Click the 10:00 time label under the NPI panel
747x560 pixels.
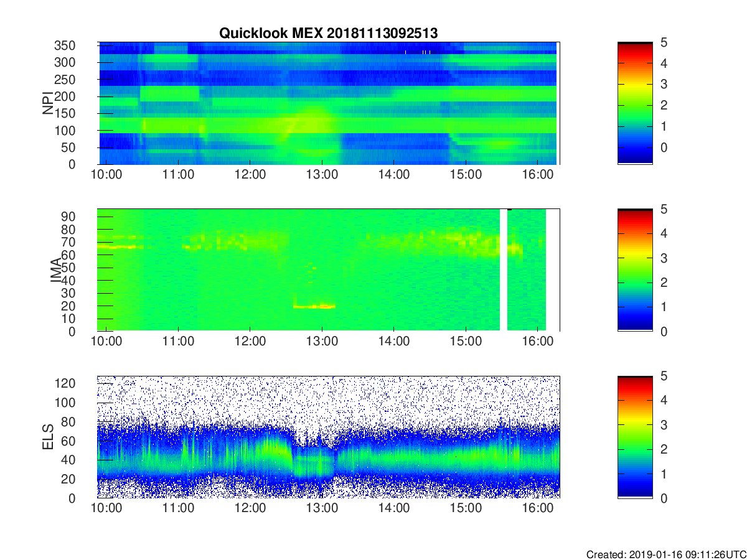(106, 175)
